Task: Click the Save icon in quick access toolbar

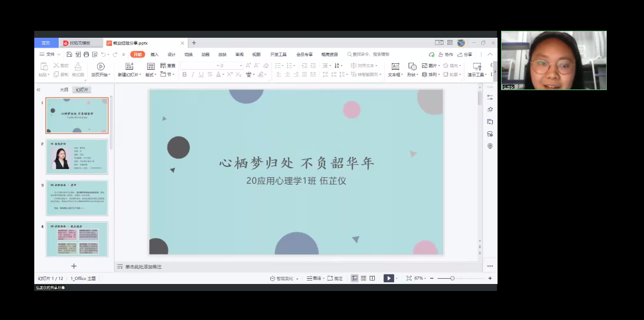Action: [70, 54]
